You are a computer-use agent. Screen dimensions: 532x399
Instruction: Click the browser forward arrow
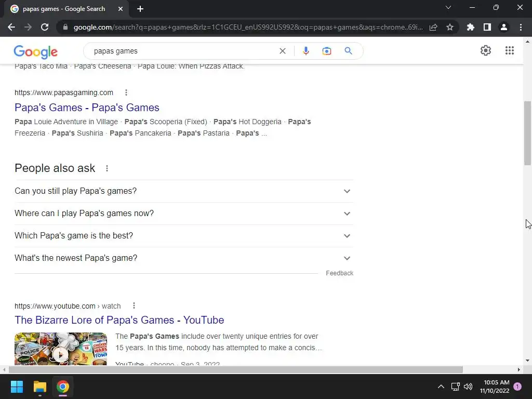pos(28,27)
